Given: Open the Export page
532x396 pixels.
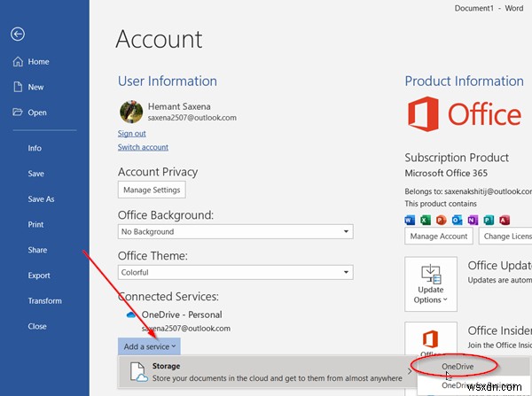Looking at the screenshot, I should [39, 276].
